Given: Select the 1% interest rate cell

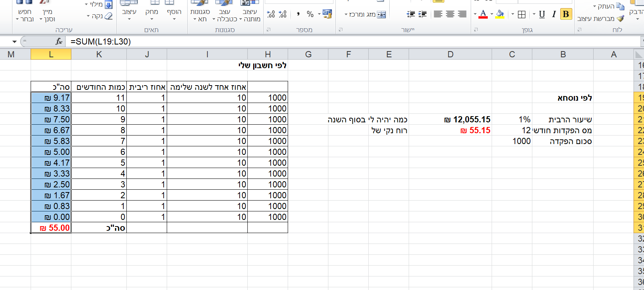Looking at the screenshot, I should pyautogui.click(x=512, y=120).
